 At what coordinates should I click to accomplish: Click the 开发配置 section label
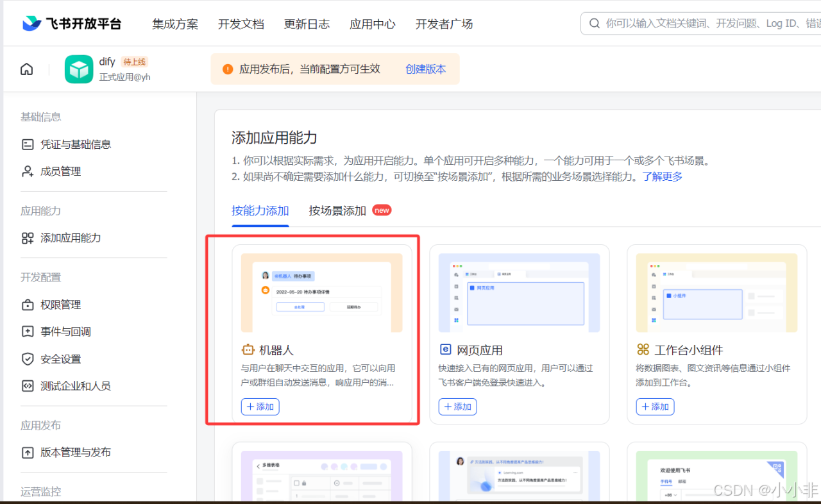coord(41,277)
